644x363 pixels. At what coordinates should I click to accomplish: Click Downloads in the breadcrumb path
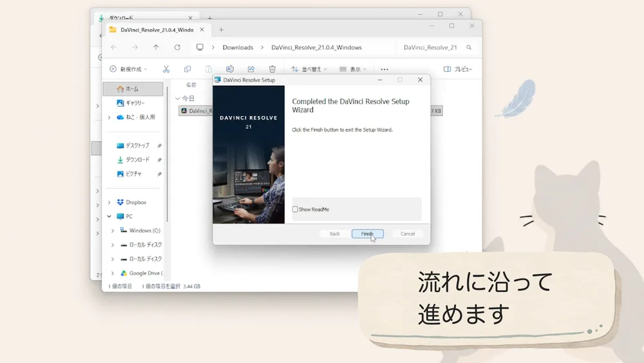coord(238,47)
